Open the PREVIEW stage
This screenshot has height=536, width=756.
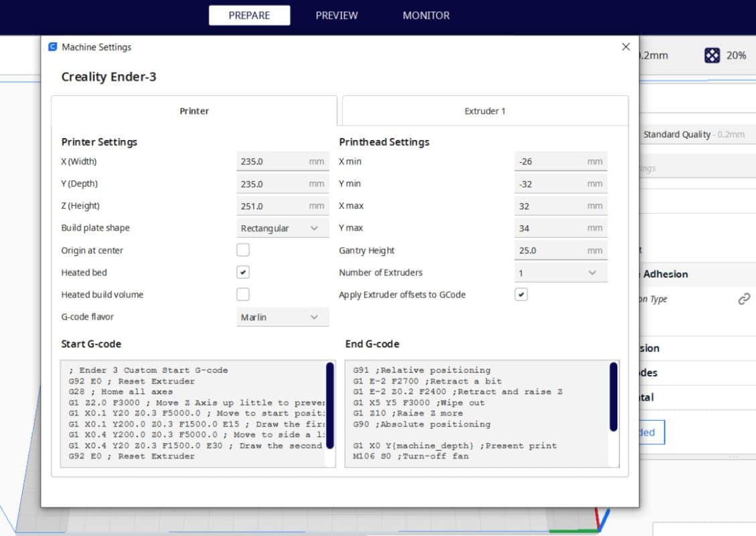tap(335, 15)
